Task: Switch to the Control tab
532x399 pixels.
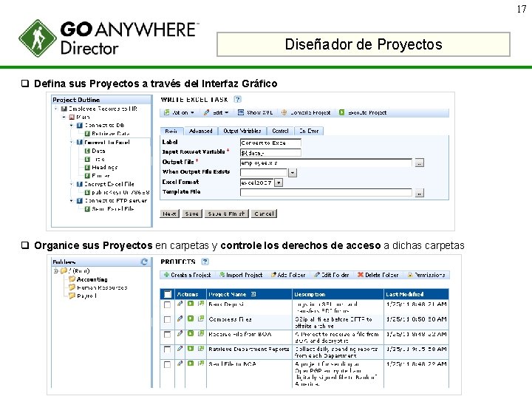Action: click(x=281, y=131)
